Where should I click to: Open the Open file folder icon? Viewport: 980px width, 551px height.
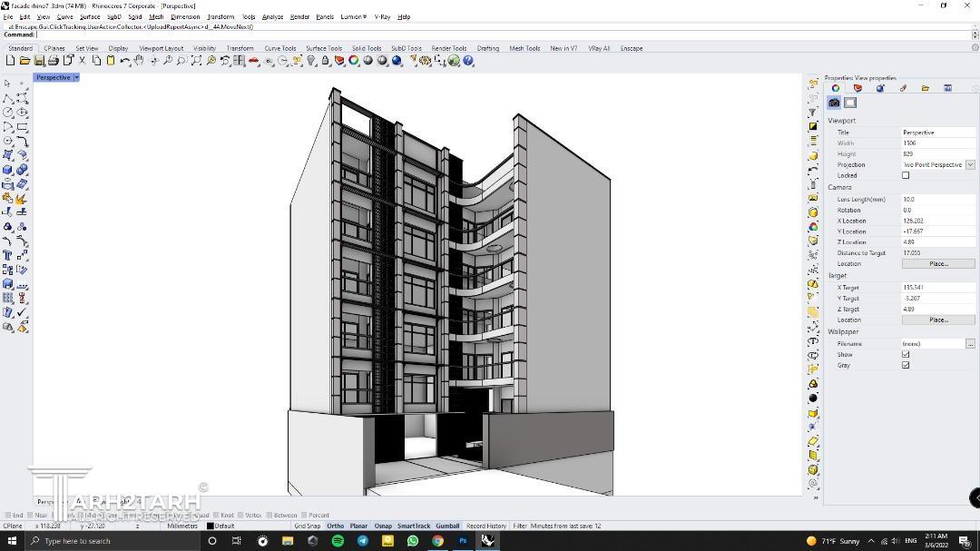(x=24, y=61)
